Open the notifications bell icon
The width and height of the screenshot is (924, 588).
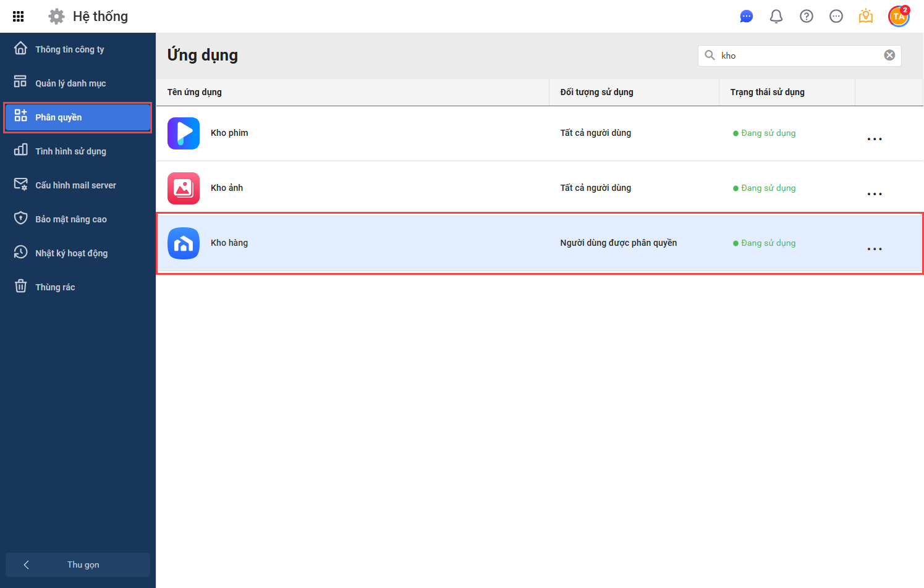coord(776,17)
